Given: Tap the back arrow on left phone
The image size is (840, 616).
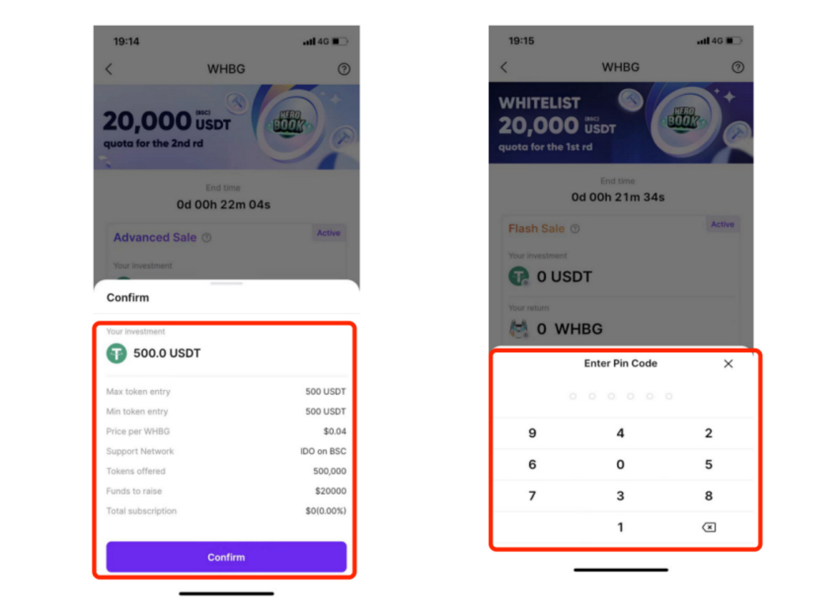Looking at the screenshot, I should (108, 69).
